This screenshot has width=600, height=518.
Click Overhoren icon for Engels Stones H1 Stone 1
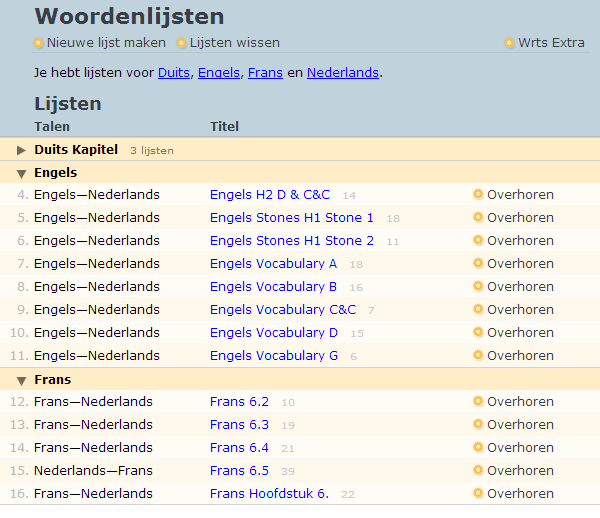tap(478, 217)
